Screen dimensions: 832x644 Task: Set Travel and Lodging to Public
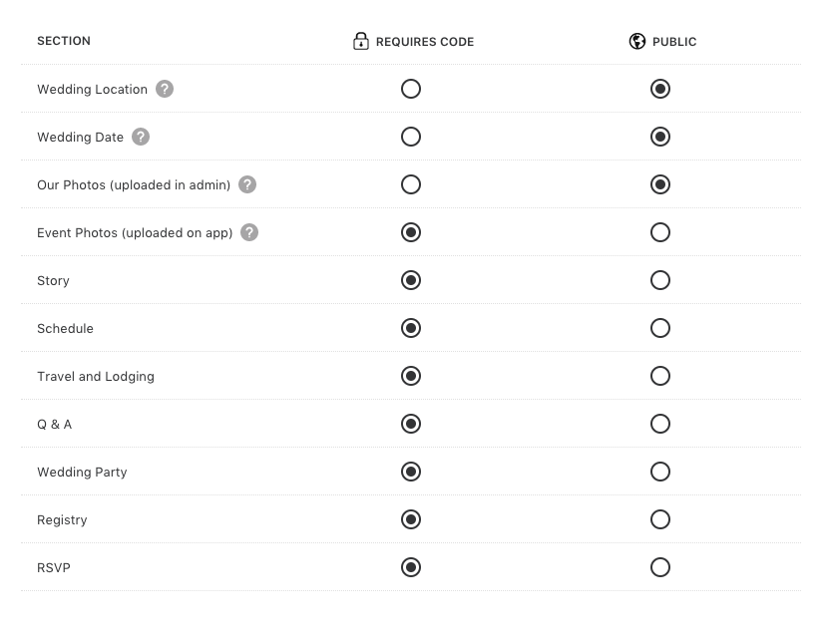tap(660, 376)
